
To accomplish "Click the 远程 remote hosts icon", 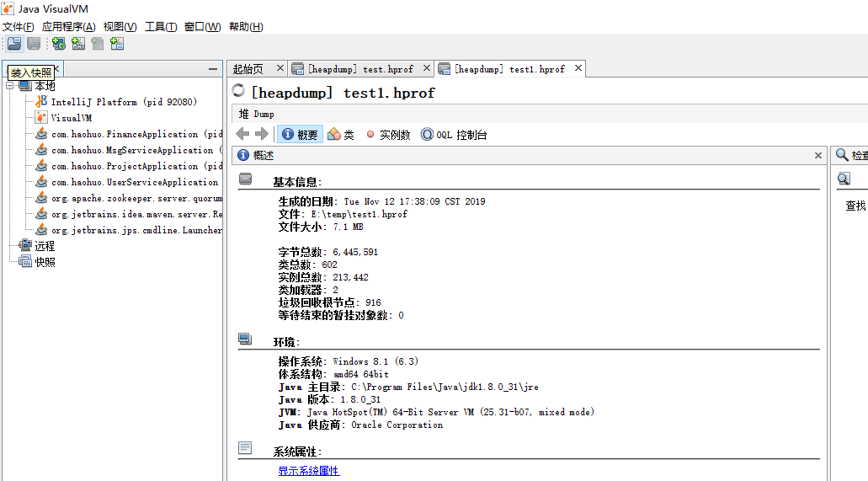I will [25, 245].
